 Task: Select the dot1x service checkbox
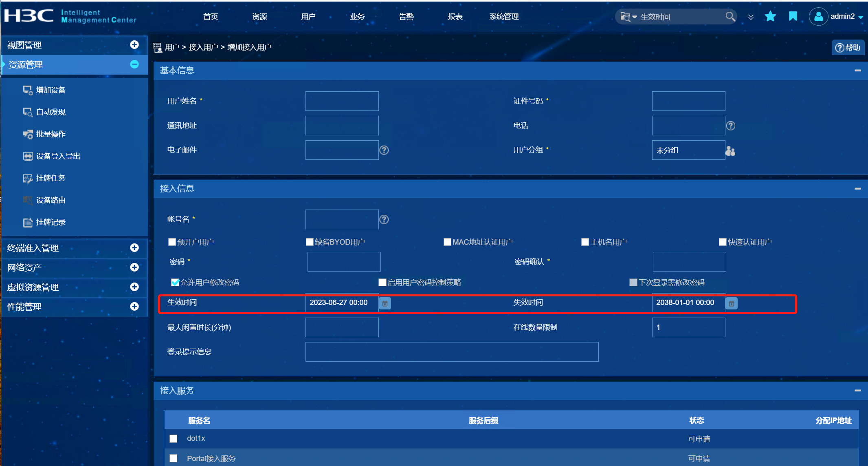[x=174, y=439]
